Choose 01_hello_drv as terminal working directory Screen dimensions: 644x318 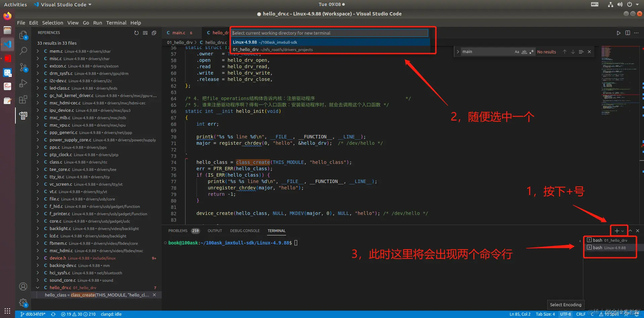tap(330, 50)
